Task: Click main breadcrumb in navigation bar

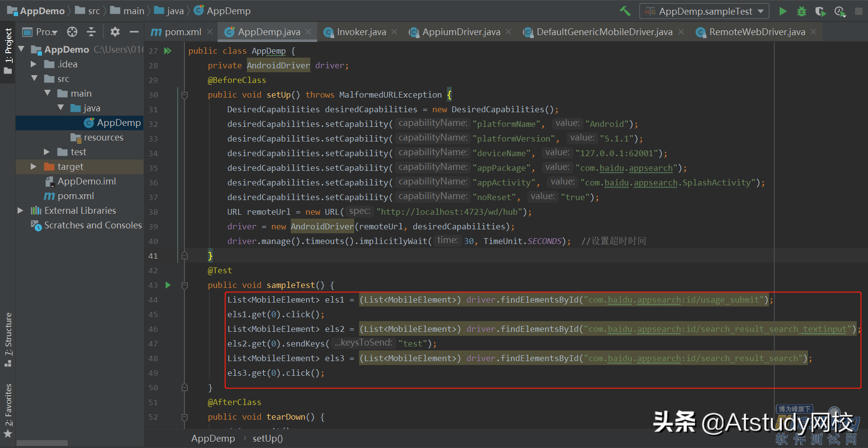Action: click(127, 11)
